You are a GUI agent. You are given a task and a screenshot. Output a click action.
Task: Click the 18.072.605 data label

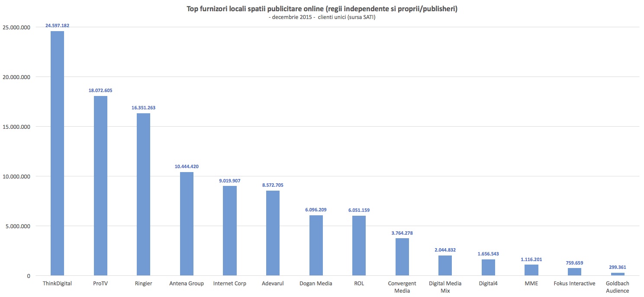coord(100,91)
